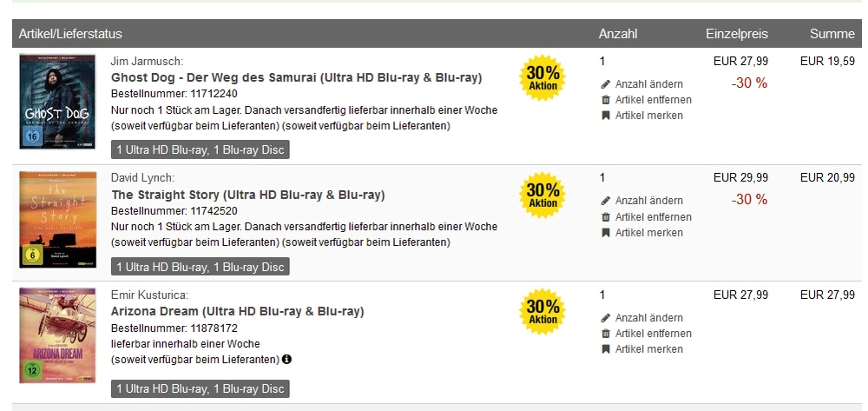Click the 30% Aktion badge on Arizona Dream
The height and width of the screenshot is (411, 868).
(x=542, y=312)
